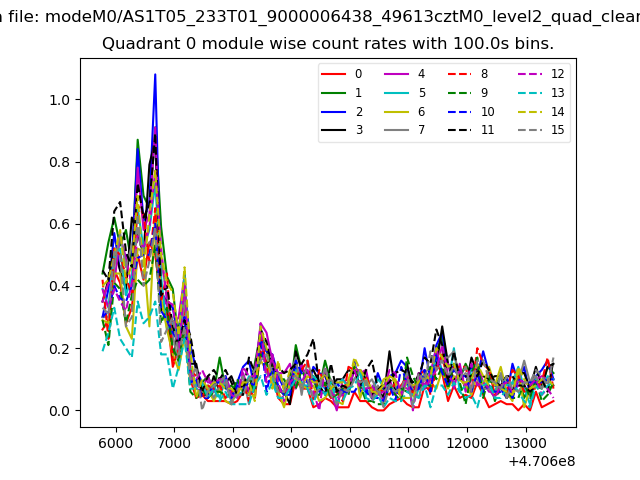Click legend entry for module 7
This screenshot has width=640, height=480.
coord(404,130)
